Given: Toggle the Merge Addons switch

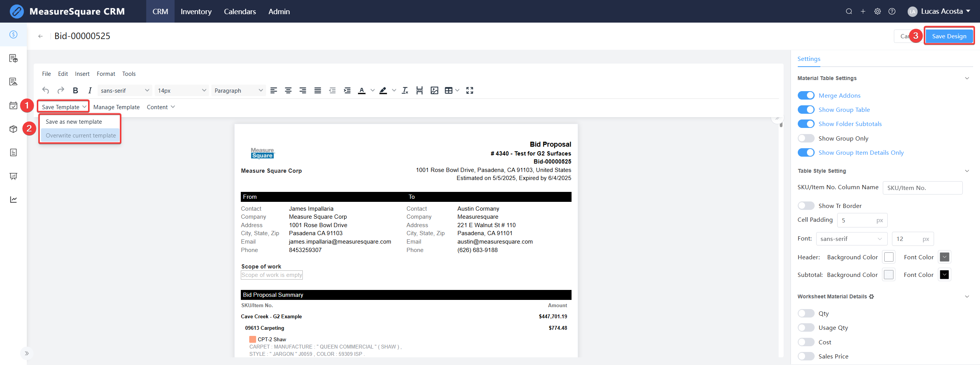Looking at the screenshot, I should (x=806, y=95).
